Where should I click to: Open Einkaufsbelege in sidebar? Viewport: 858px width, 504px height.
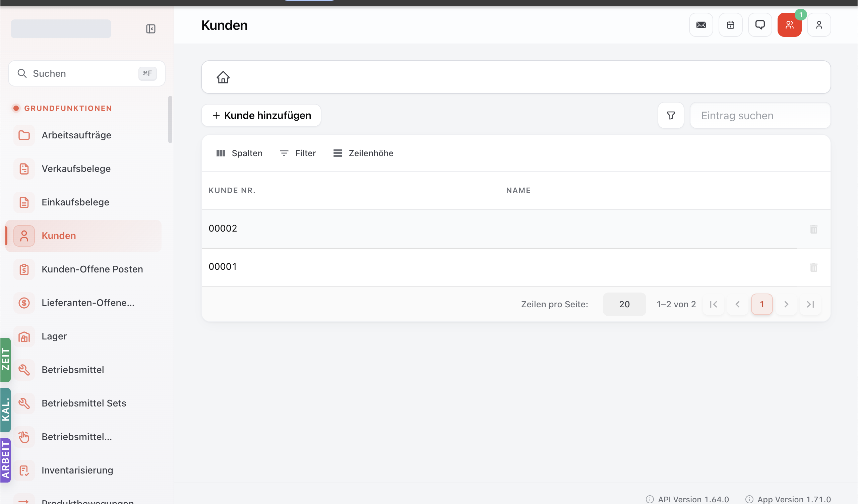coord(83,202)
